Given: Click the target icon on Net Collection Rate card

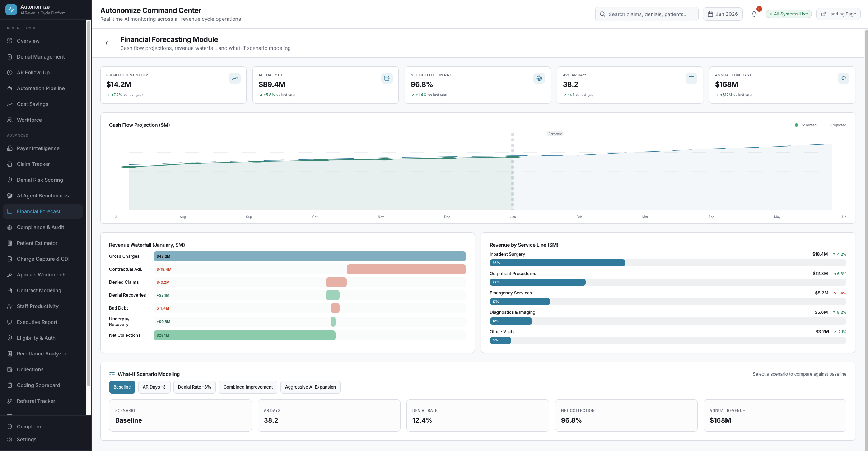Looking at the screenshot, I should pyautogui.click(x=539, y=78).
